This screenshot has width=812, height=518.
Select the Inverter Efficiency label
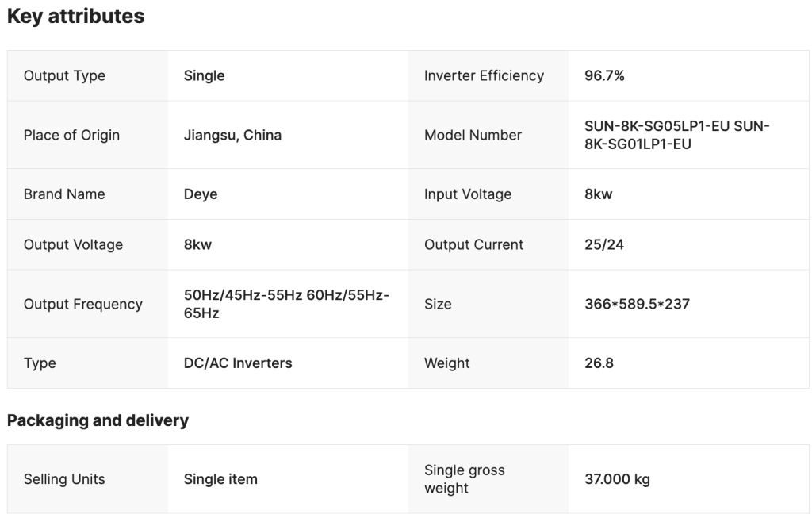tap(484, 76)
